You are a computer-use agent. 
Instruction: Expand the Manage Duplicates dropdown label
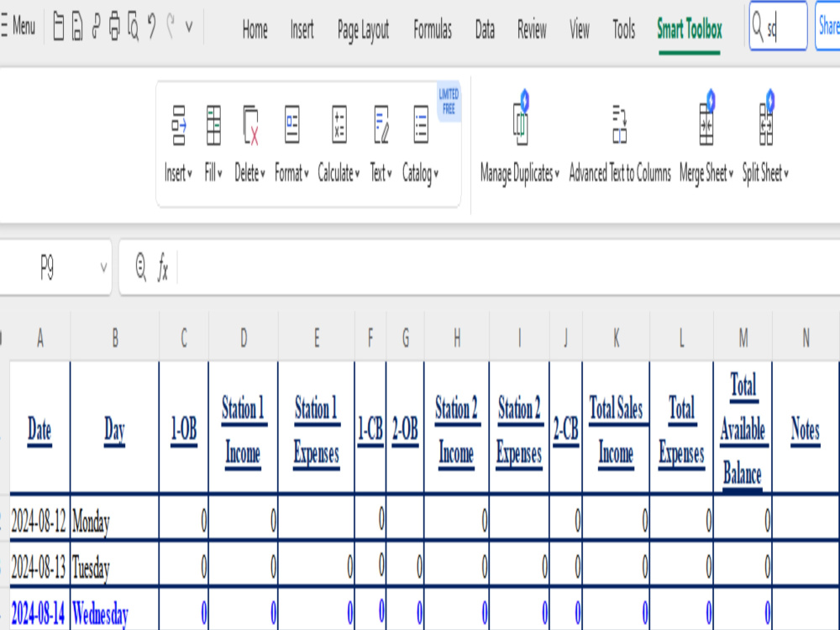click(520, 174)
